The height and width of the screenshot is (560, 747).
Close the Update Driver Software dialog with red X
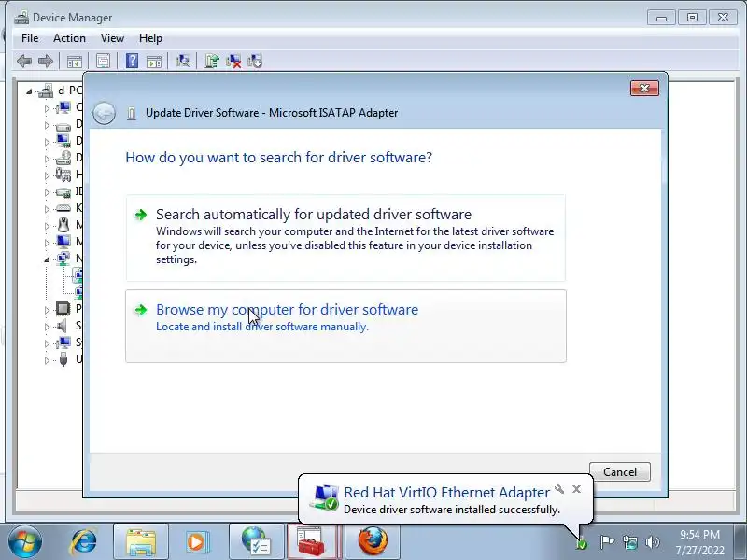644,88
